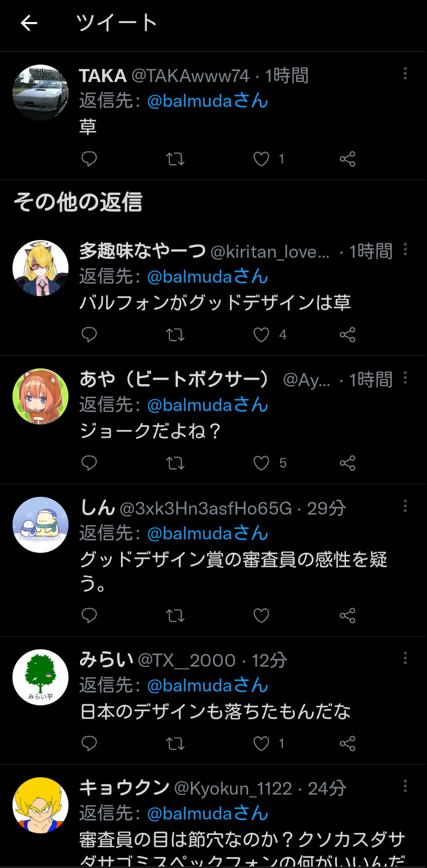The width and height of the screenshot is (427, 868).
Task: Share みらい's reply
Action: click(x=347, y=744)
